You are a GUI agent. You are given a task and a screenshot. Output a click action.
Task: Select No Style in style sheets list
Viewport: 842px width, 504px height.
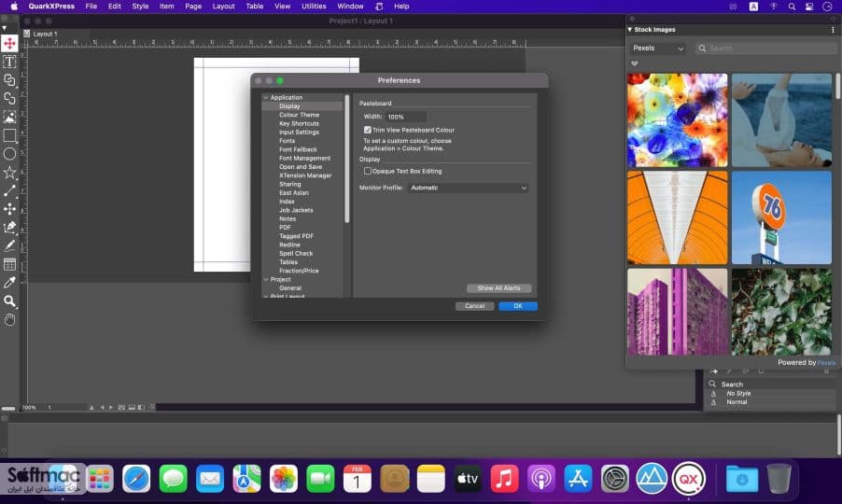tap(738, 394)
